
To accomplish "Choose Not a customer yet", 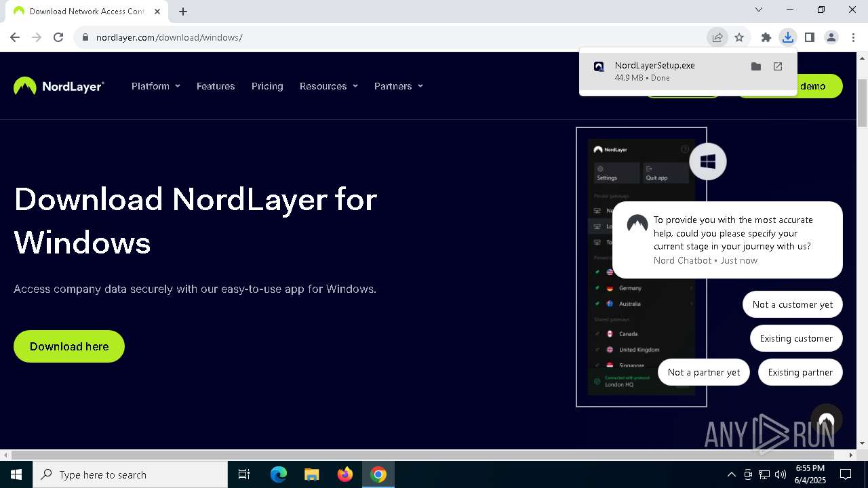I will click(x=793, y=304).
